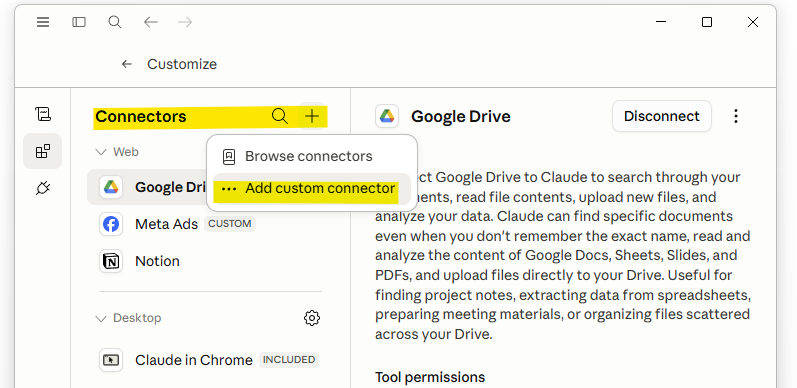Click the CUSTOM badge on Meta Ads
The height and width of the screenshot is (388, 797).
pyautogui.click(x=230, y=224)
